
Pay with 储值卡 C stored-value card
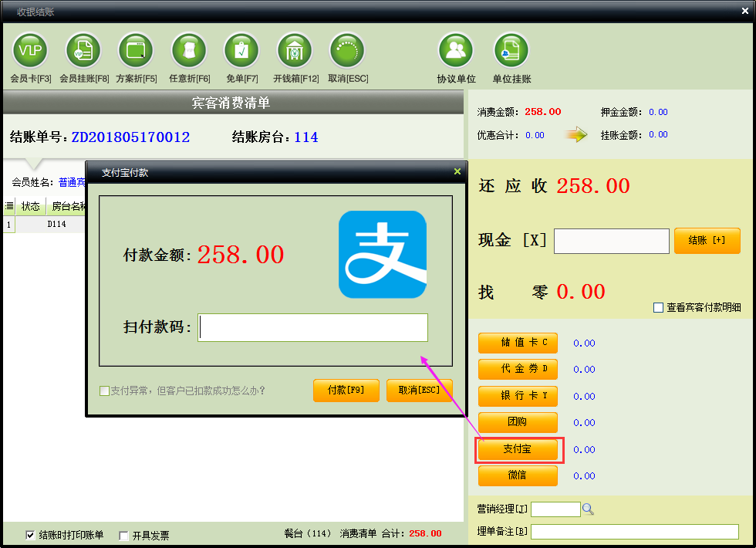(518, 343)
